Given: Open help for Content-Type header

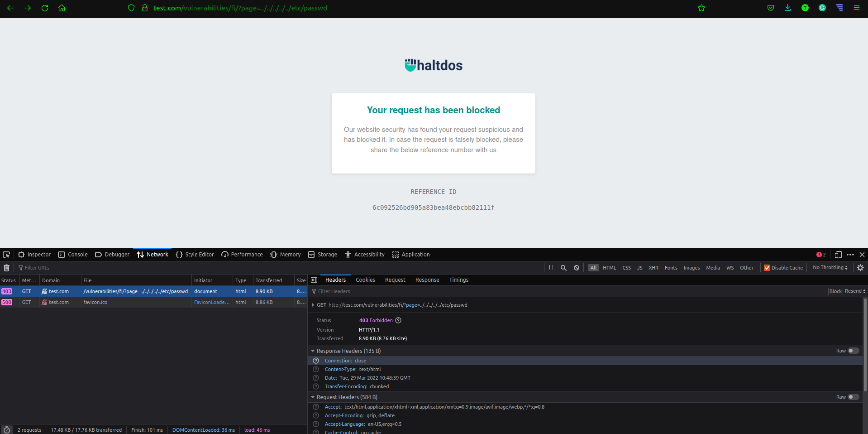Looking at the screenshot, I should [x=316, y=369].
